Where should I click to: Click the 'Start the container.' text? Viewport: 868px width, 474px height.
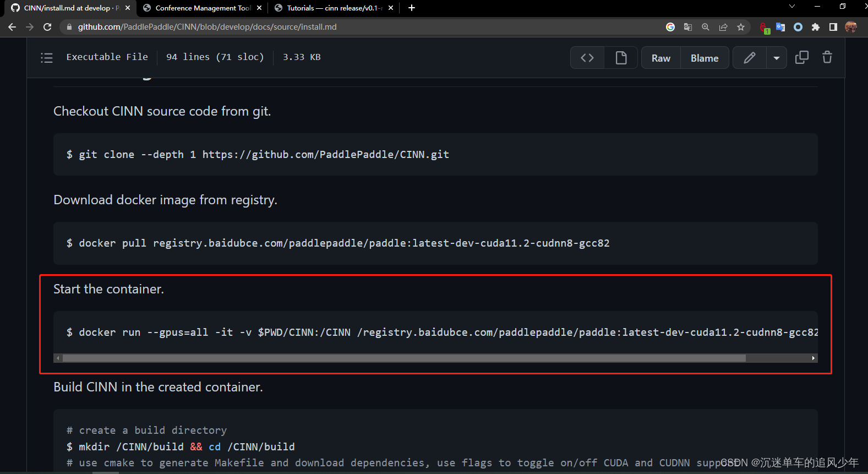click(108, 289)
